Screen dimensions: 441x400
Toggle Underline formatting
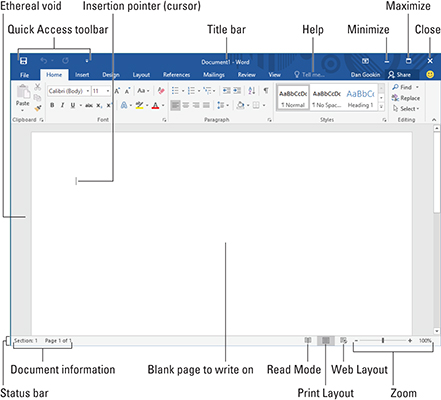pos(72,105)
